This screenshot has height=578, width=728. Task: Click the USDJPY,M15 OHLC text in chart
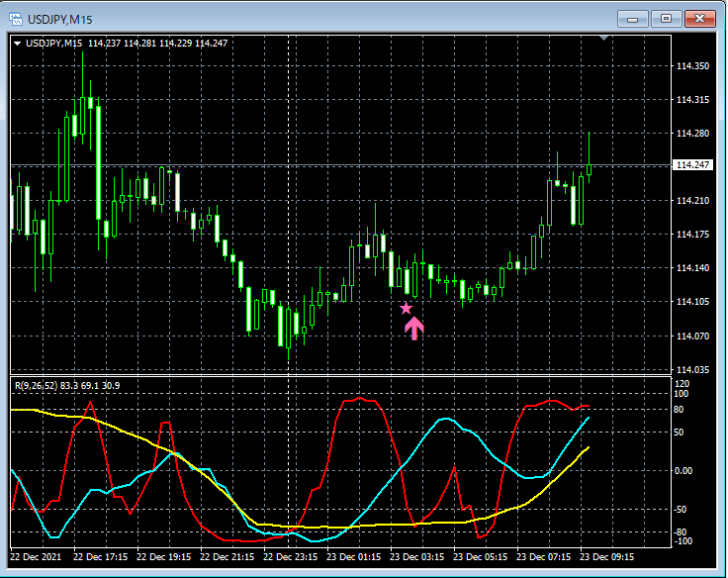pos(127,44)
